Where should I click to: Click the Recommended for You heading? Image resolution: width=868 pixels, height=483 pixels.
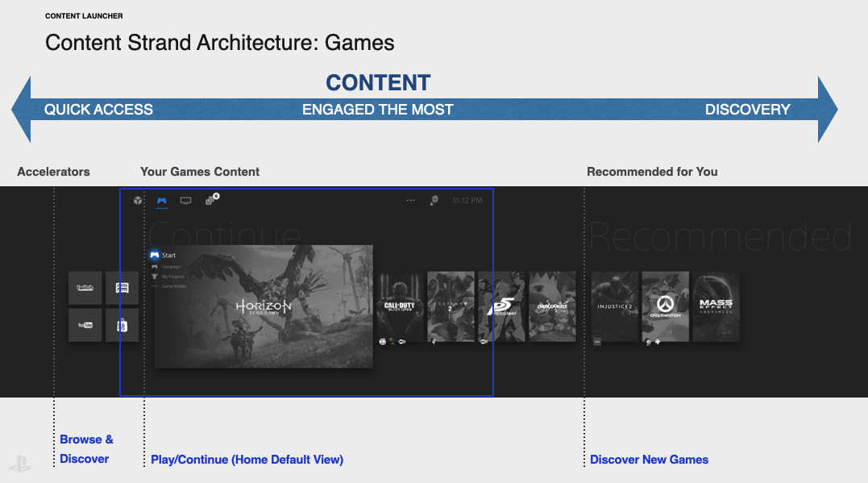pyautogui.click(x=652, y=172)
